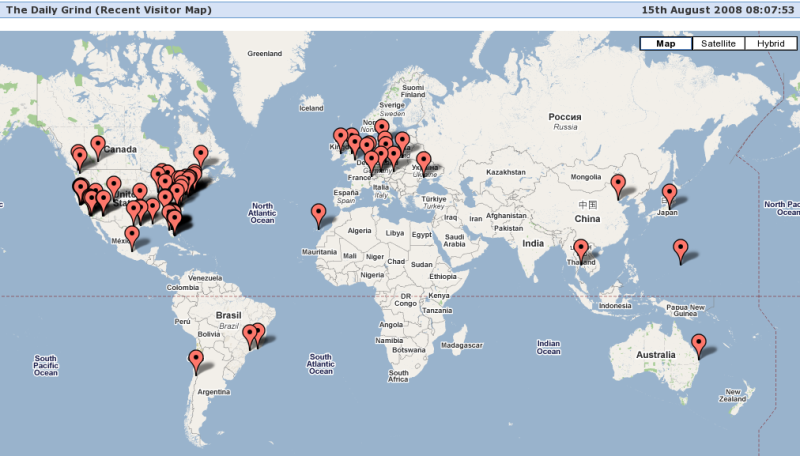
Task: Click The Daily Grind title text
Action: (x=109, y=10)
